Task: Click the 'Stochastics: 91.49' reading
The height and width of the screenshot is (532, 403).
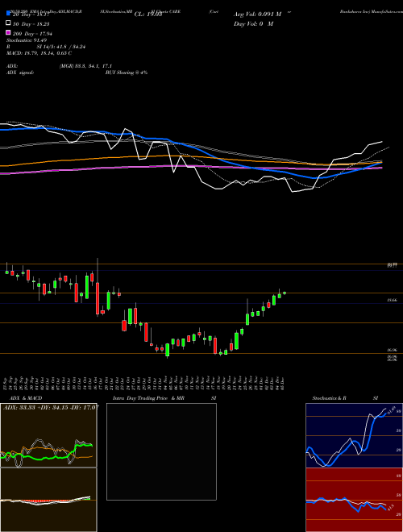Action: click(x=27, y=40)
